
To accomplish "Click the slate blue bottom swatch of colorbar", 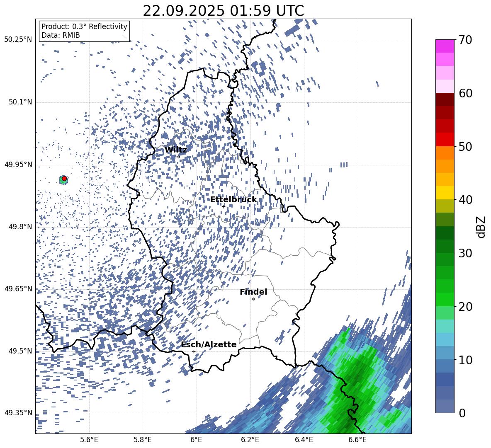I will (x=445, y=406).
